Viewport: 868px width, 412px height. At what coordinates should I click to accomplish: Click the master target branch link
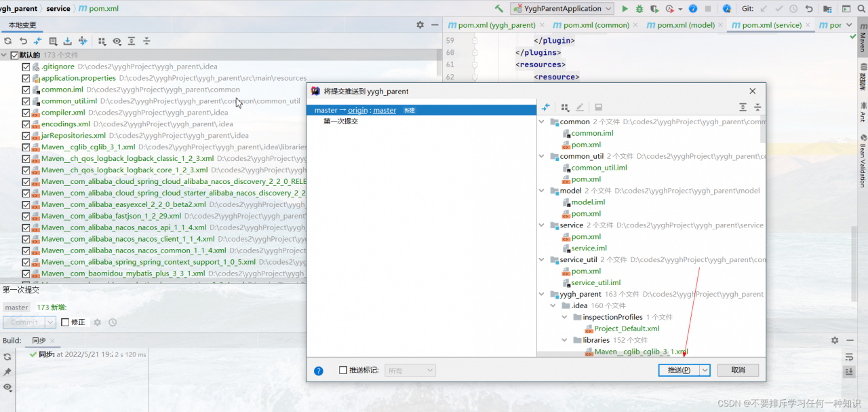384,110
